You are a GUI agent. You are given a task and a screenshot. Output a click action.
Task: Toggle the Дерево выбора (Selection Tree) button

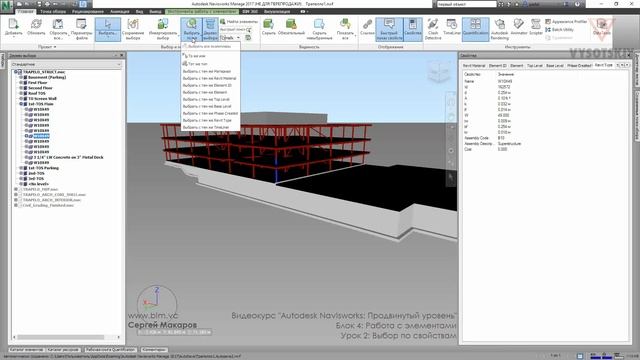(211, 29)
